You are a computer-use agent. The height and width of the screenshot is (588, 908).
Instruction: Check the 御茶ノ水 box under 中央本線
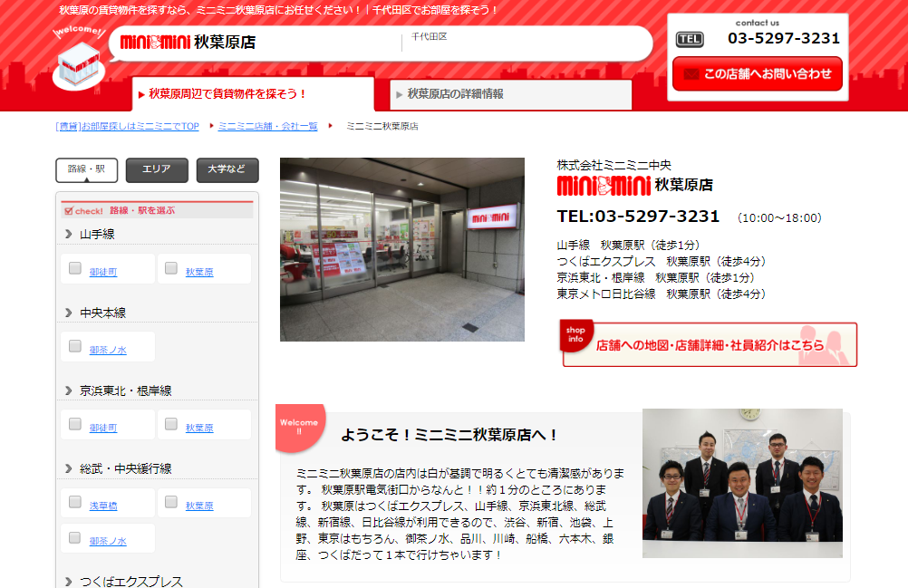coord(75,346)
